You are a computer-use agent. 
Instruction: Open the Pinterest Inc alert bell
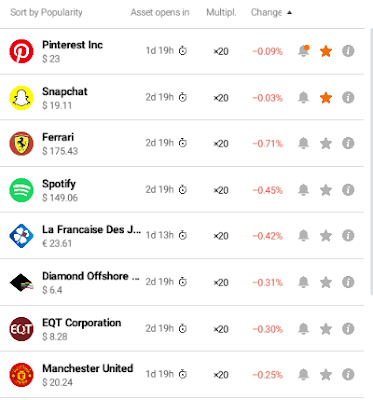(303, 51)
